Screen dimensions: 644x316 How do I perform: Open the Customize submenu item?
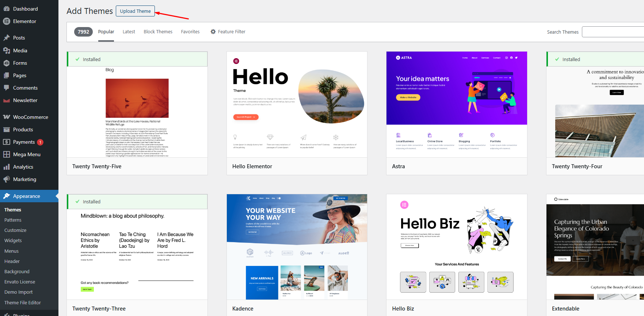click(x=15, y=230)
